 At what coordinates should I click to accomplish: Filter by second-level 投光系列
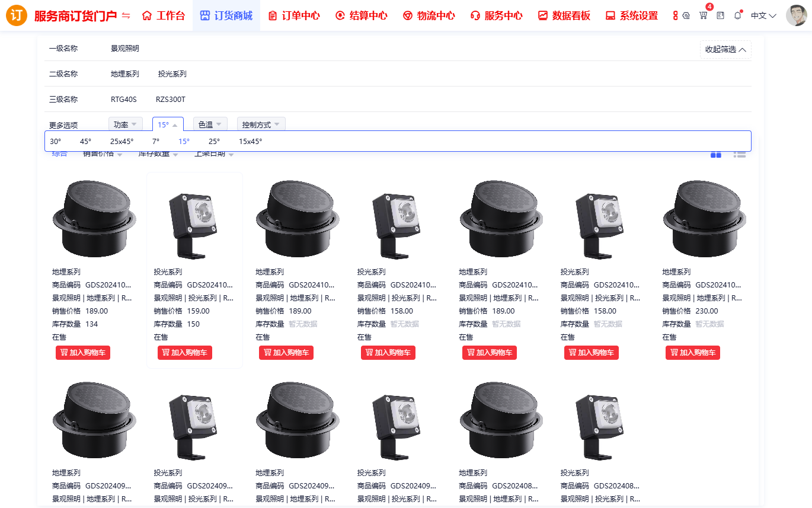click(172, 74)
